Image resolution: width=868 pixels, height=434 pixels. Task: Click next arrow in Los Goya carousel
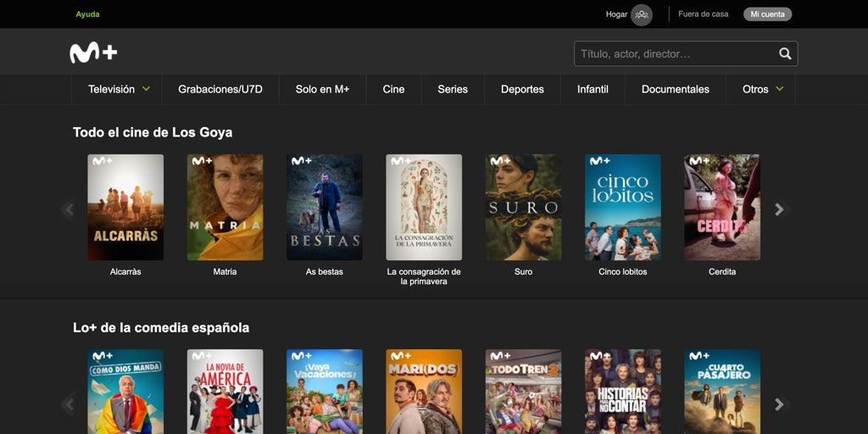click(779, 209)
